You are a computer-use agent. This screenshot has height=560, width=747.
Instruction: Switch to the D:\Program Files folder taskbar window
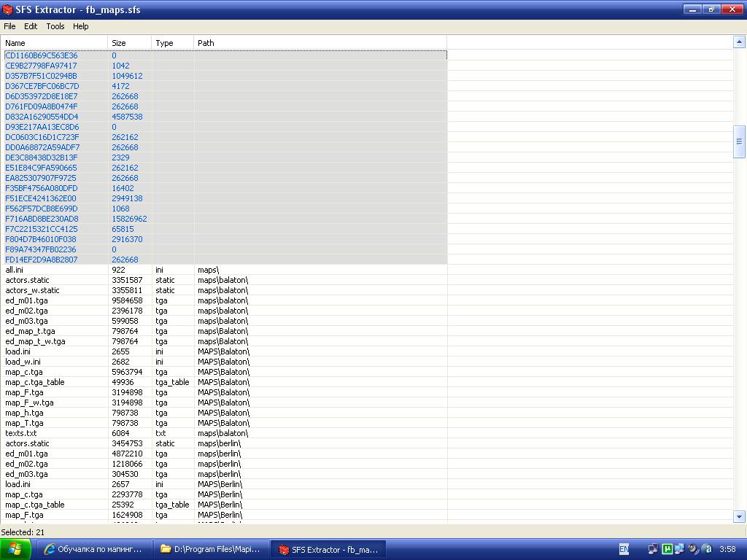point(212,550)
